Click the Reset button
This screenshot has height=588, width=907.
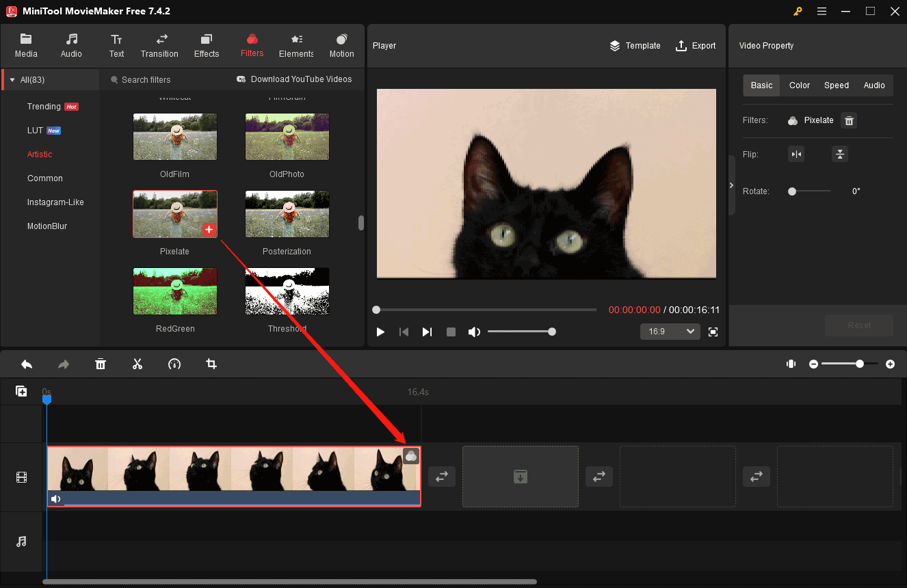(x=859, y=325)
